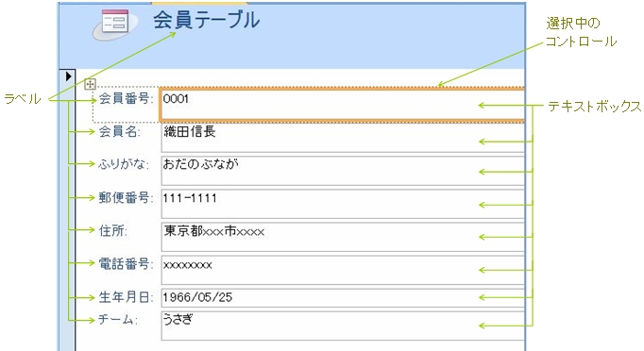This screenshot has height=351, width=644.
Task: Select the 会員番号 label
Action: click(x=126, y=98)
